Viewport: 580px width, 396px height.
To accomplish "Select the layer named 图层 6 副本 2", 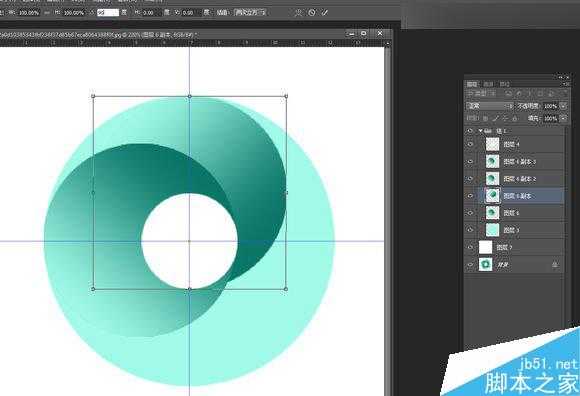I will pyautogui.click(x=520, y=179).
